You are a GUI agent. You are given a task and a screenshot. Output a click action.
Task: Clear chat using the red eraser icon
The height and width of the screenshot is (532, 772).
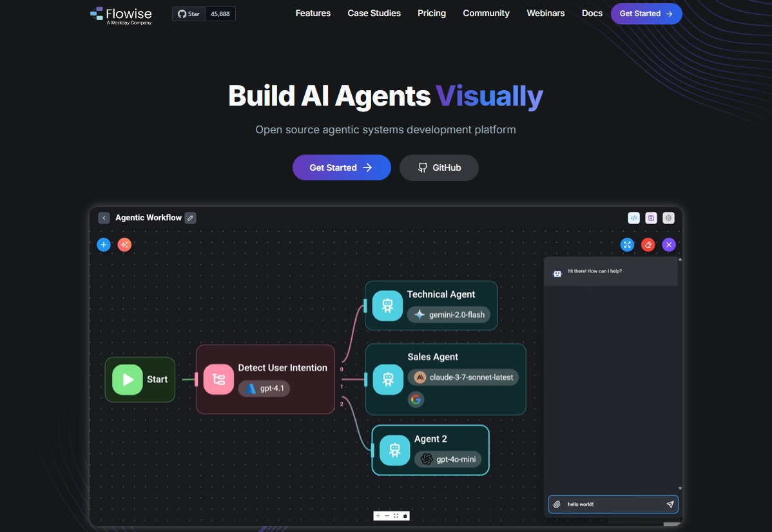click(x=648, y=245)
